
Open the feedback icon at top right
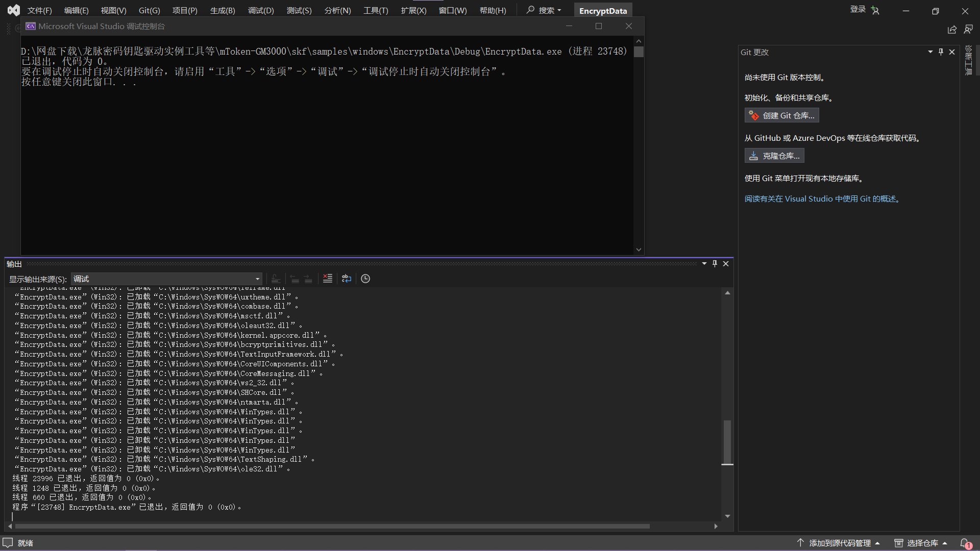point(968,30)
